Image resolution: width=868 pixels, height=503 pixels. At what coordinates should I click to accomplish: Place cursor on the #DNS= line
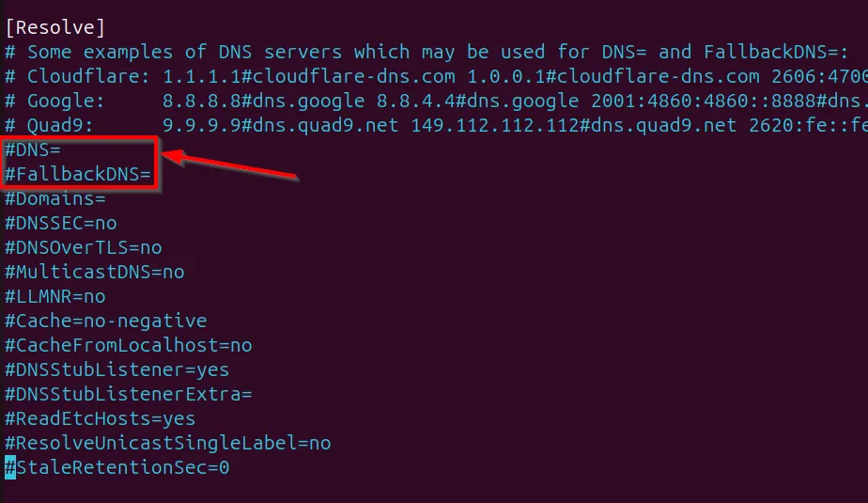point(33,149)
